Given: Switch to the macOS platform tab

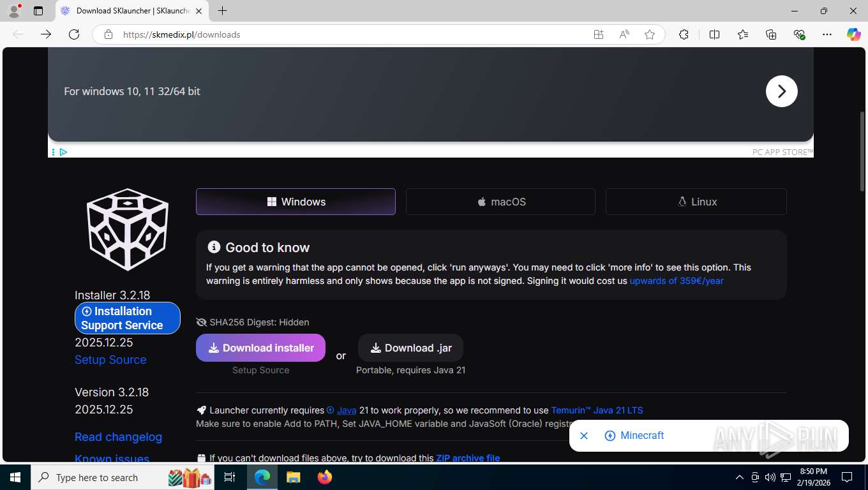Looking at the screenshot, I should 500,202.
